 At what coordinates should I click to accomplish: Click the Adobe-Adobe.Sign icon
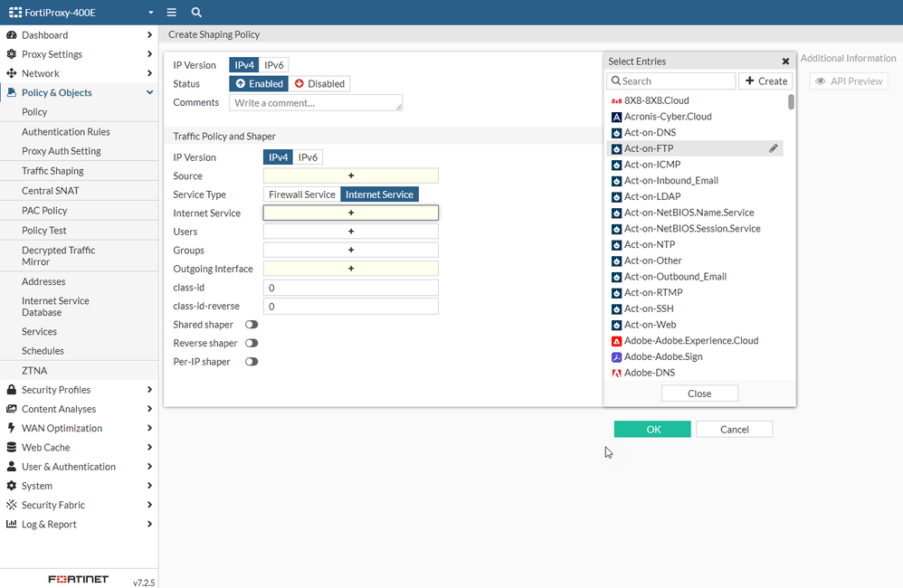point(616,357)
